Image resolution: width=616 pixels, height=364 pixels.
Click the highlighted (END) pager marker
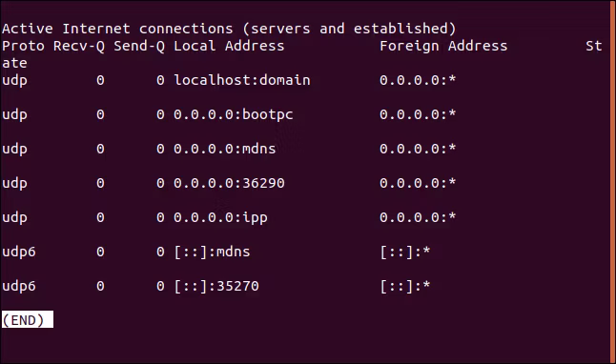pos(28,319)
